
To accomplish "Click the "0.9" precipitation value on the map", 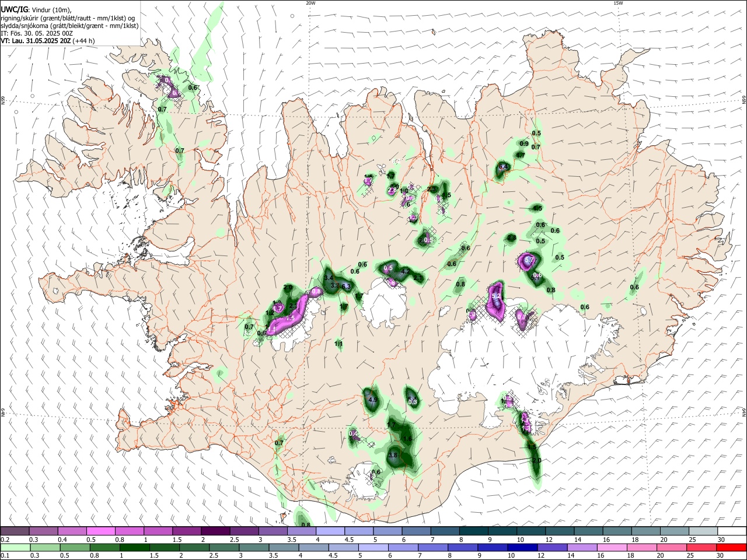I will 524,144.
